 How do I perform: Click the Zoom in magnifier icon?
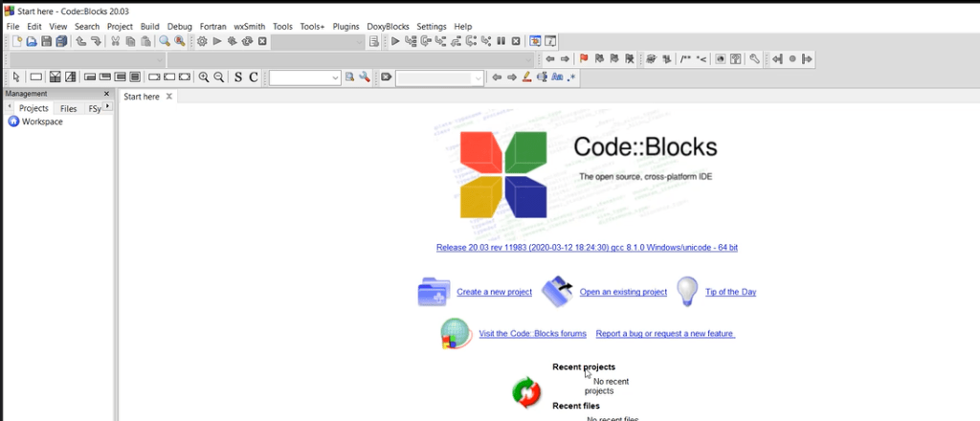point(203,77)
